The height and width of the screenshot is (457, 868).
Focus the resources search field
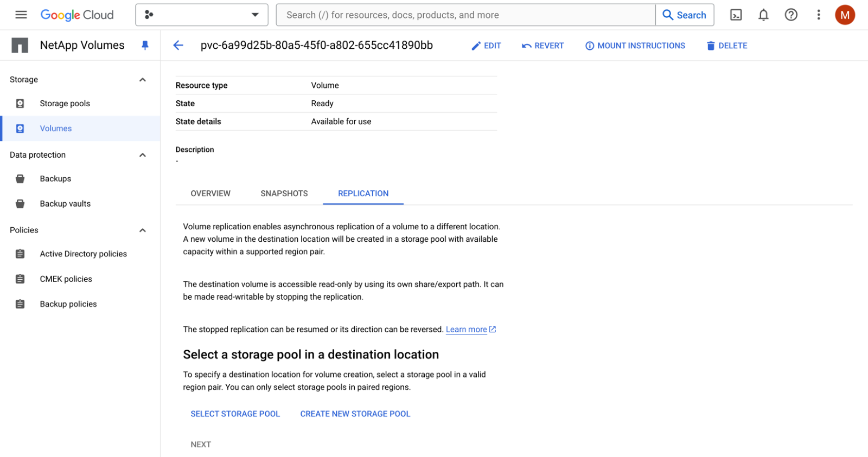click(465, 15)
